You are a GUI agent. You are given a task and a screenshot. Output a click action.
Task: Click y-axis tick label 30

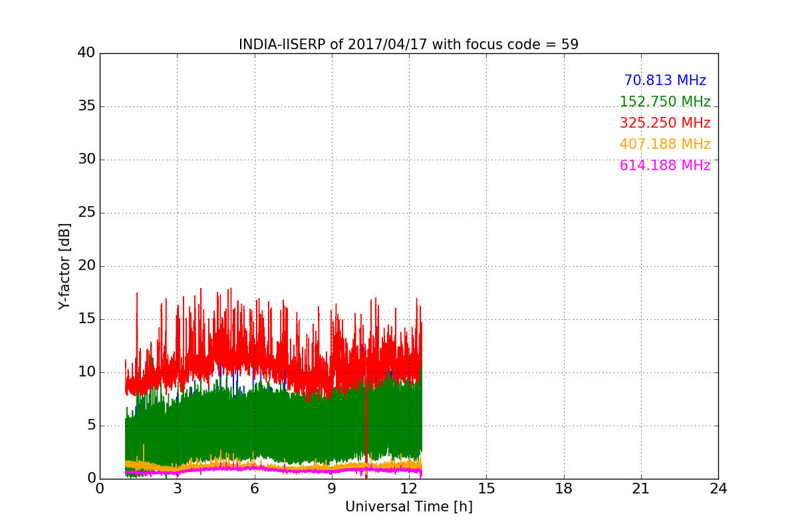point(86,160)
